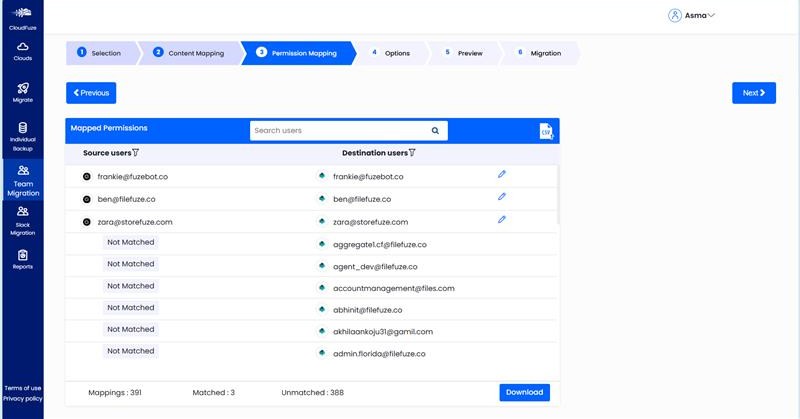This screenshot has height=419, width=800.
Task: Click destination icon beside admin.florida@filefuze.co
Action: 321,353
